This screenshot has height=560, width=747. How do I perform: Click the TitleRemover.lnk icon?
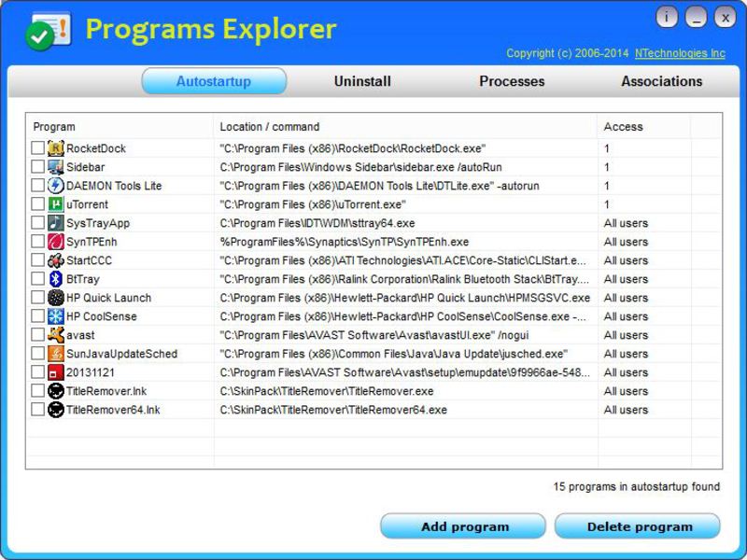tap(56, 391)
